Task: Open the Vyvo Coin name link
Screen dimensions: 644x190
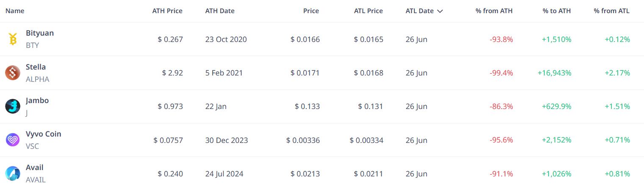Action: coord(44,134)
